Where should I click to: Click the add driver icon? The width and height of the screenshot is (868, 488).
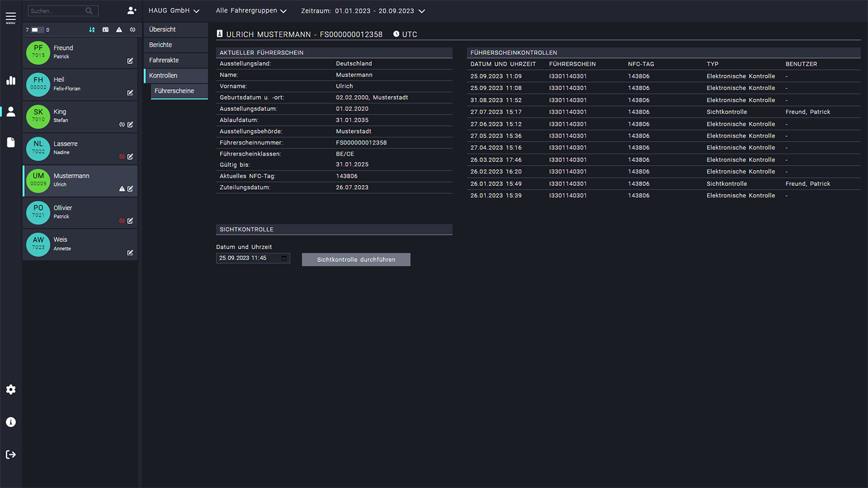131,11
